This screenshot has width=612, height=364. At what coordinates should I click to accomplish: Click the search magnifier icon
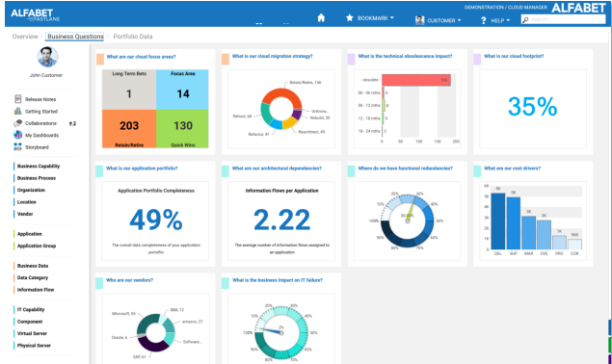pos(525,19)
